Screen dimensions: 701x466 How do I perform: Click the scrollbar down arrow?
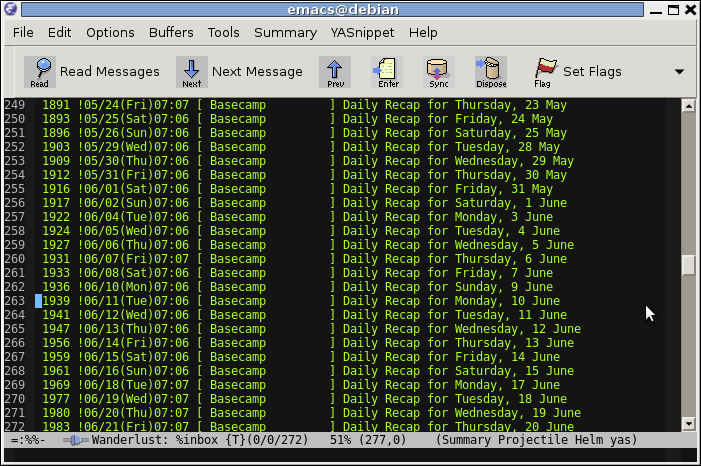[x=688, y=423]
